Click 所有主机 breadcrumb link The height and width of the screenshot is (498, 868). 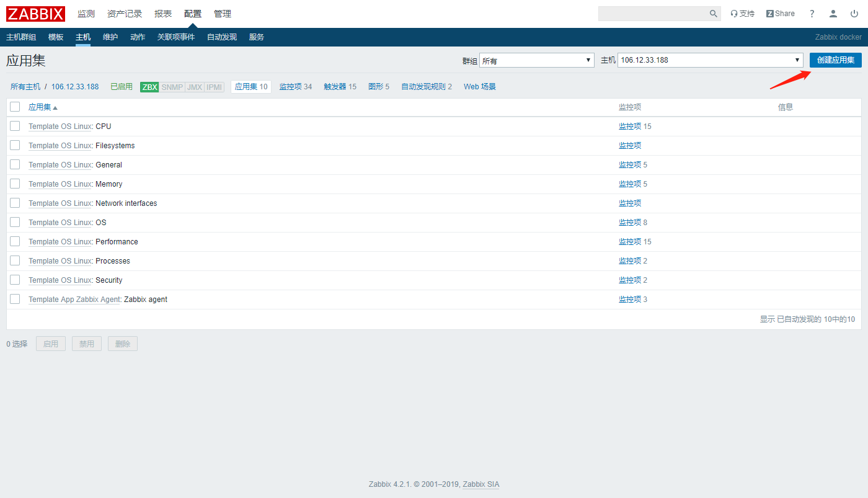coord(25,87)
